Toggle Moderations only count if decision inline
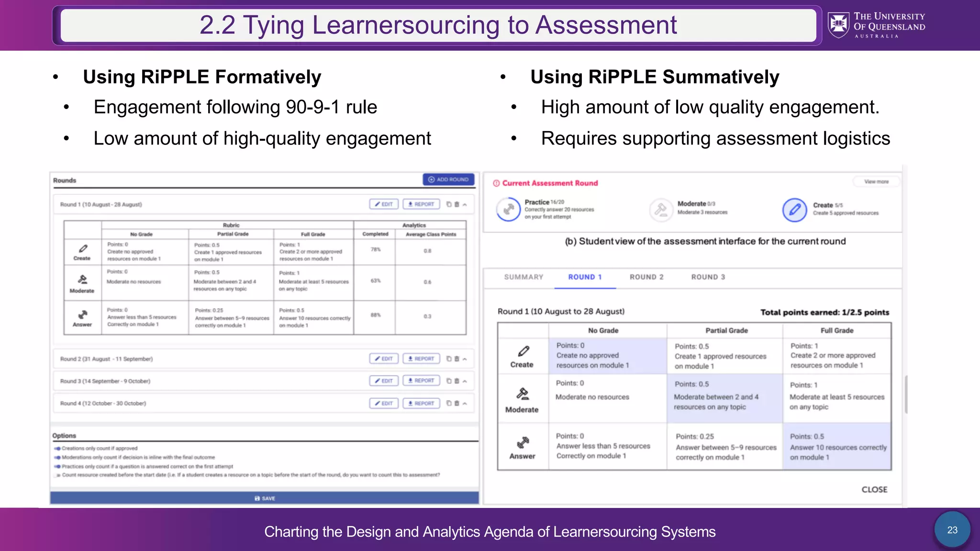 click(x=57, y=458)
